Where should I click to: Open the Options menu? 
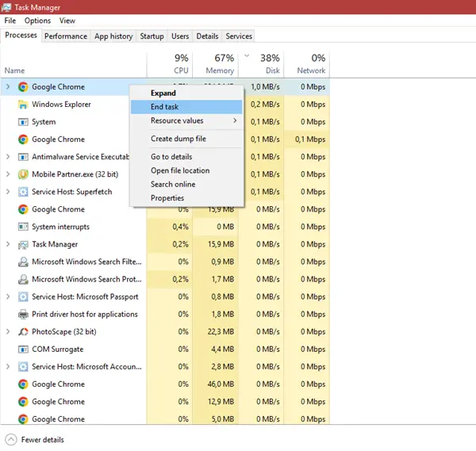[x=37, y=21]
